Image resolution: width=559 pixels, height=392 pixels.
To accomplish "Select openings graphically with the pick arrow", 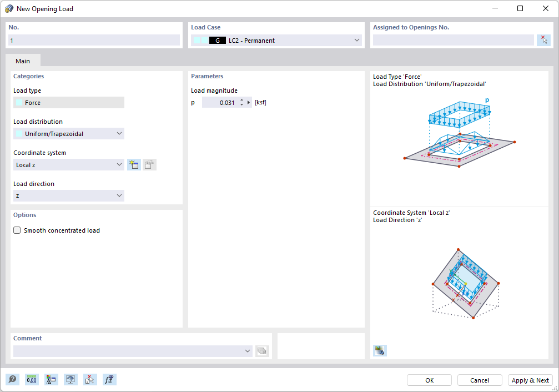I will (543, 39).
